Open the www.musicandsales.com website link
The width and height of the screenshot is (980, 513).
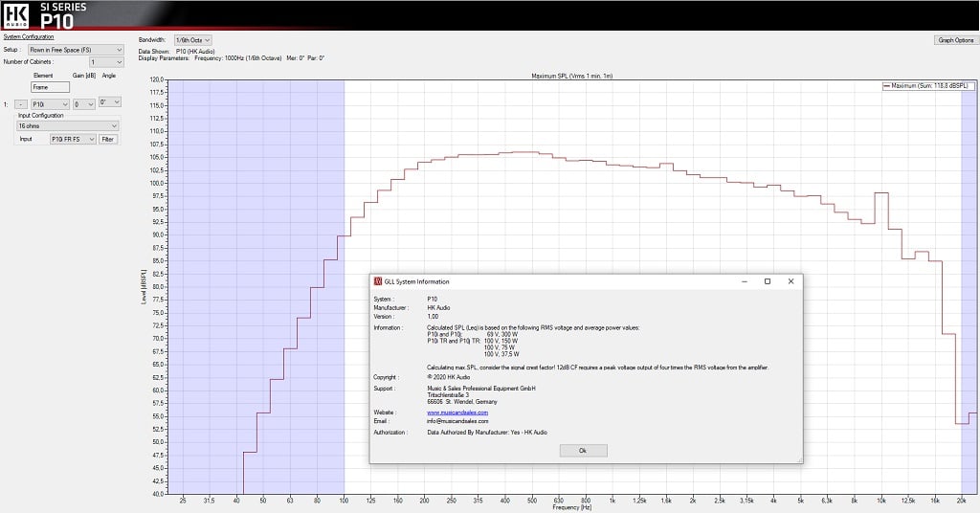coord(457,413)
